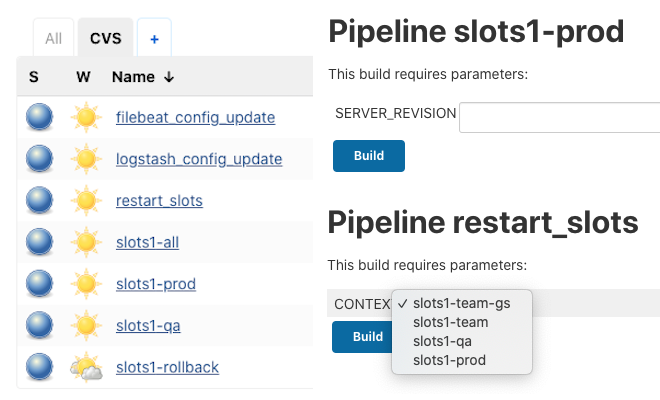Image resolution: width=660 pixels, height=400 pixels.
Task: Click the blue status ball for restart_slots
Action: pos(39,200)
